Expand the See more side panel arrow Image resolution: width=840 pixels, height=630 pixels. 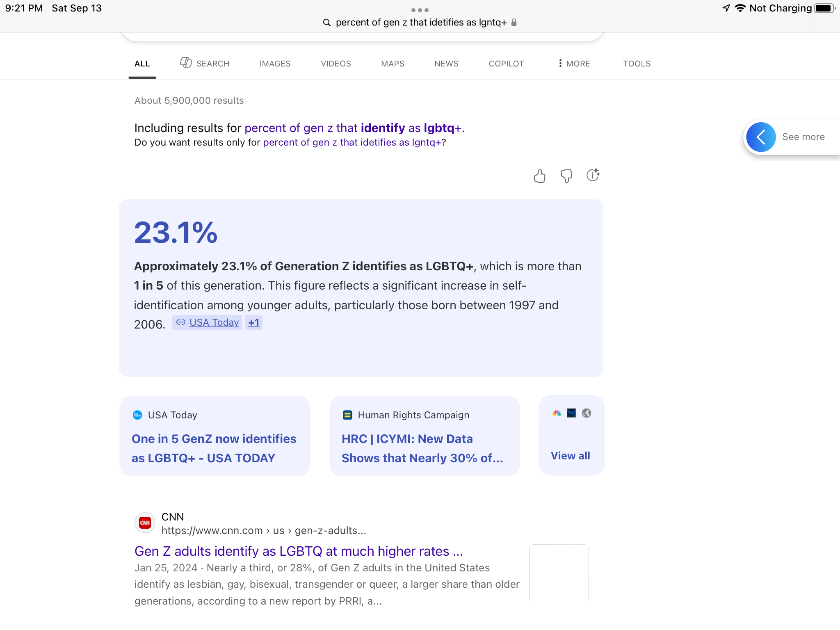(761, 137)
